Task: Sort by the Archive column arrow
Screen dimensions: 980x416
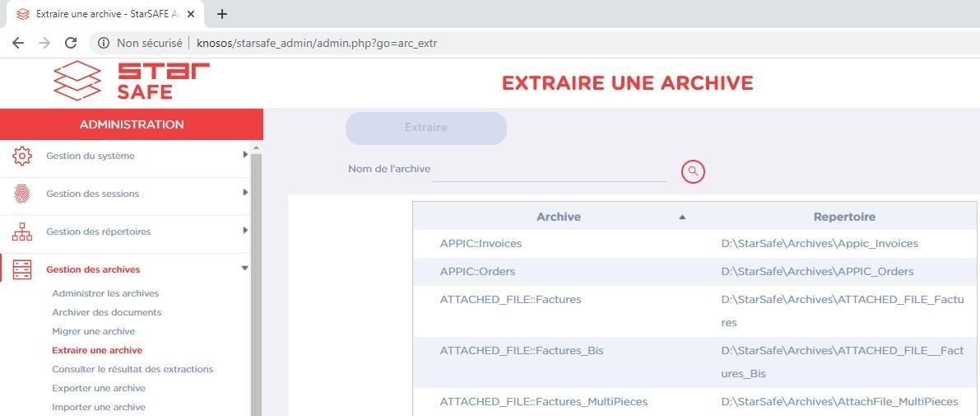Action: [681, 217]
